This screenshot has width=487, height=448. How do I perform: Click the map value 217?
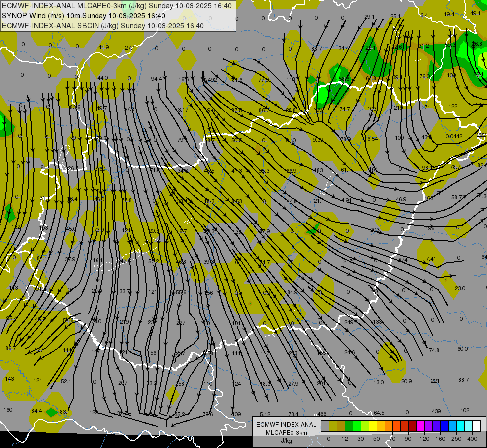click(348, 261)
